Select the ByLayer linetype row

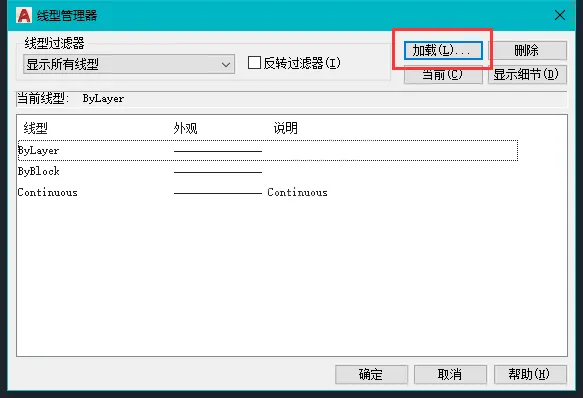(x=268, y=151)
